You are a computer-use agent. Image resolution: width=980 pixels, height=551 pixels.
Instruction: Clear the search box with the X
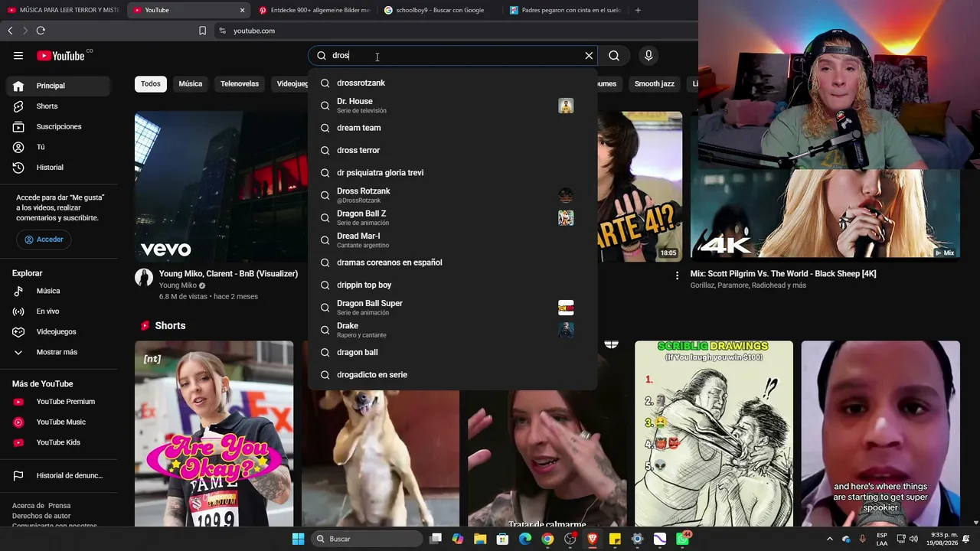coord(589,55)
